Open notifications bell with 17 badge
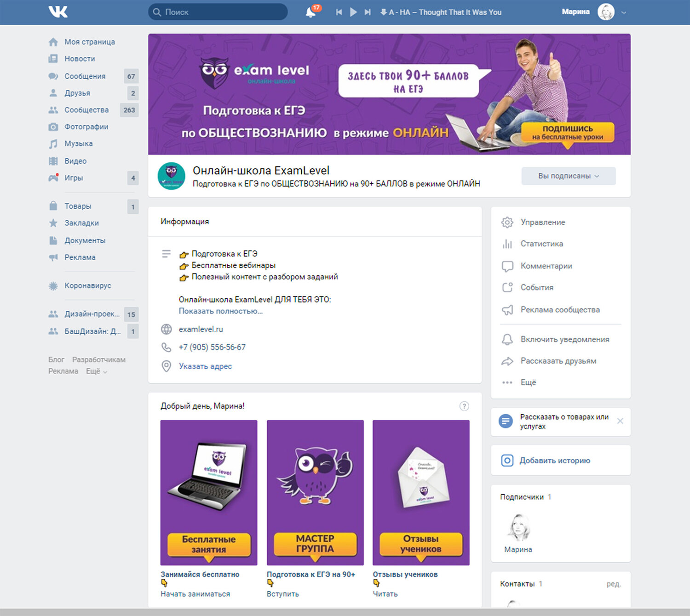Viewport: 690px width, 616px height. point(311,12)
